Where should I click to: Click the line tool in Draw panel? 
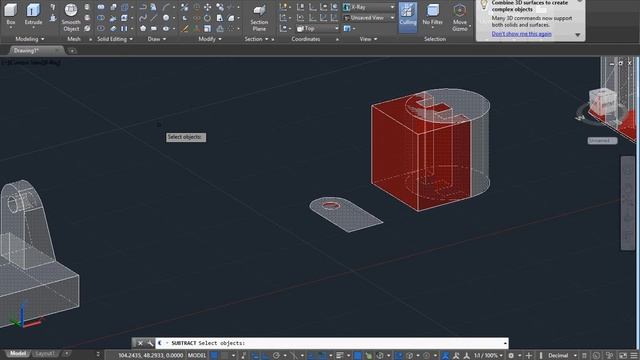[153, 18]
